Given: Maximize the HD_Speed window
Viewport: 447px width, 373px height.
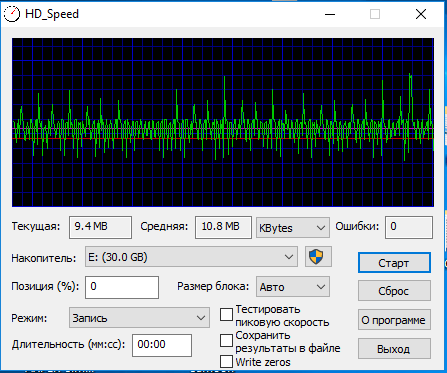Looking at the screenshot, I should click(375, 14).
